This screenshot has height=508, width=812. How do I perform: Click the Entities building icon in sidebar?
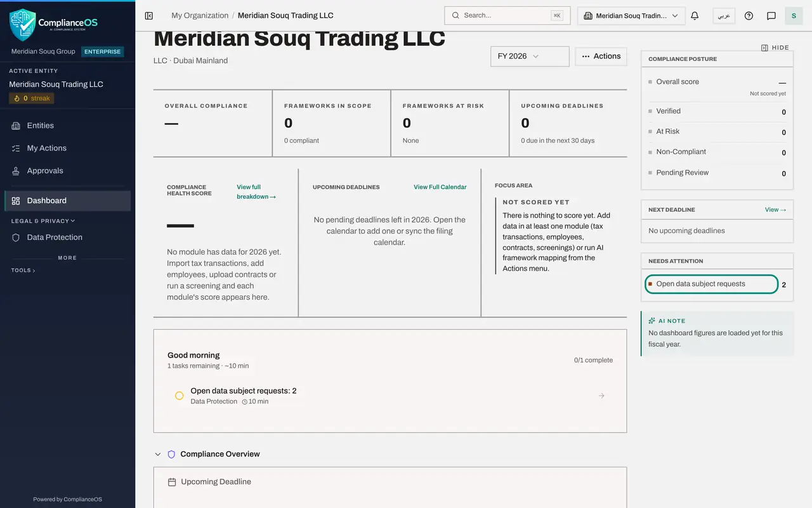click(16, 126)
